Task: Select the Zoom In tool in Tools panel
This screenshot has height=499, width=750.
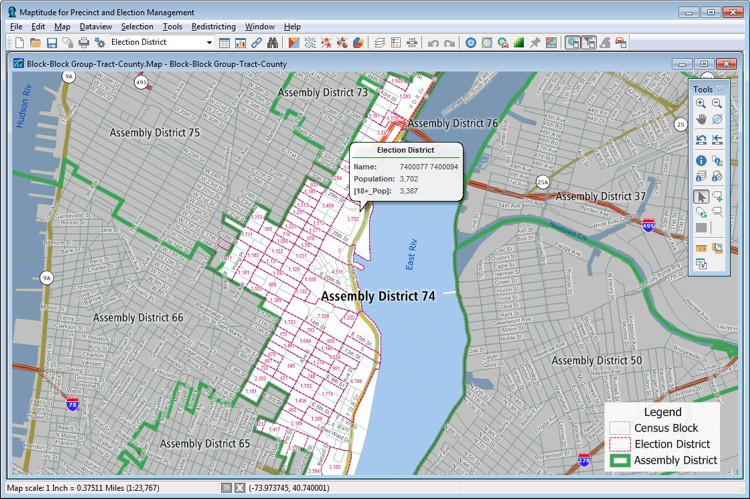Action: click(x=701, y=103)
